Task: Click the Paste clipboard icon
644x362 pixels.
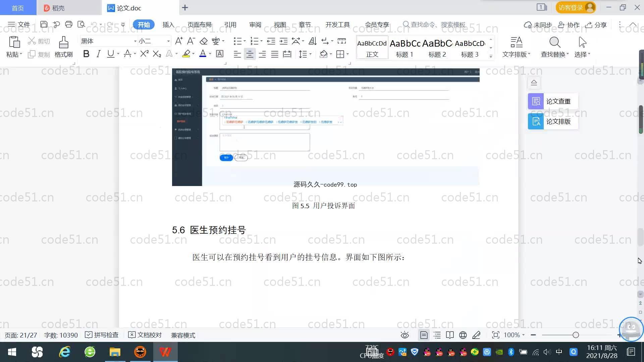Action: 14,42
